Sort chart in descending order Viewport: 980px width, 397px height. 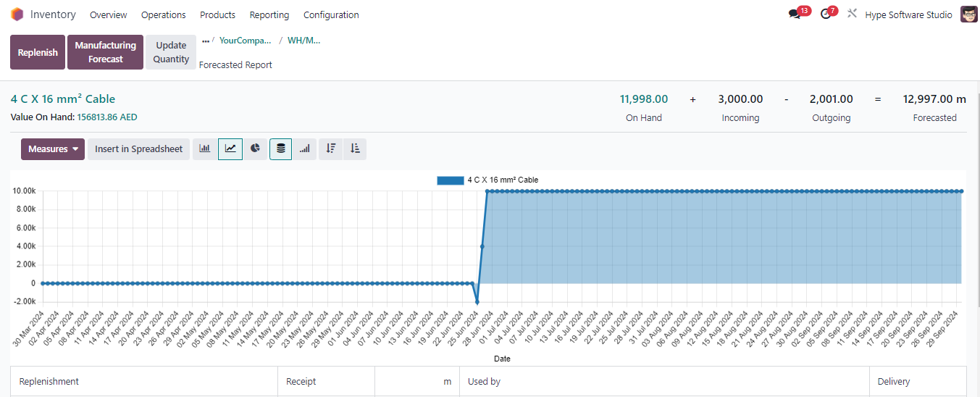pyautogui.click(x=331, y=149)
